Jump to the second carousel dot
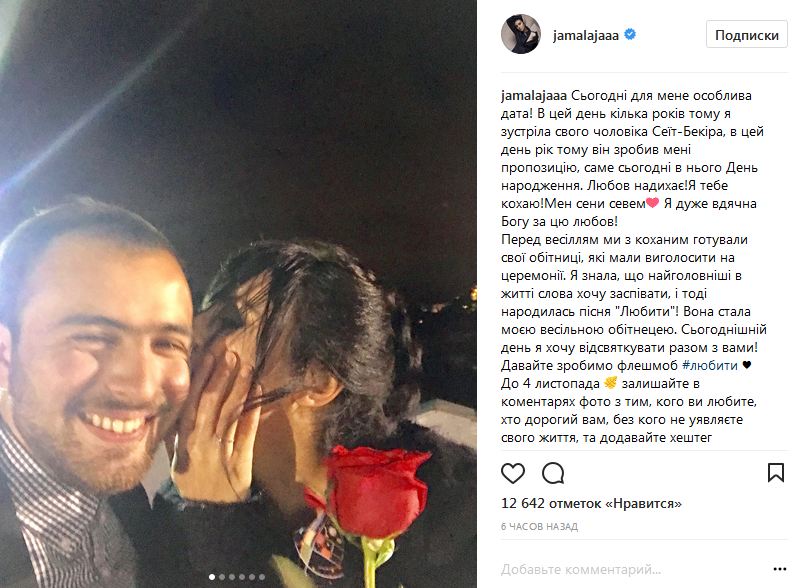Screen dimensions: 793x588 [222, 577]
